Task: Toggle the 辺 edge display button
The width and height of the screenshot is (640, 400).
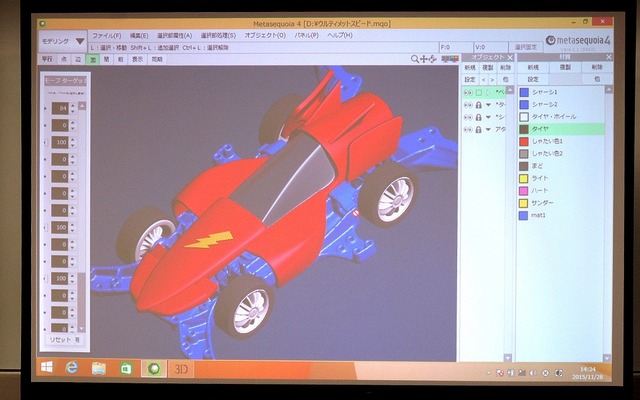Action: 78,60
